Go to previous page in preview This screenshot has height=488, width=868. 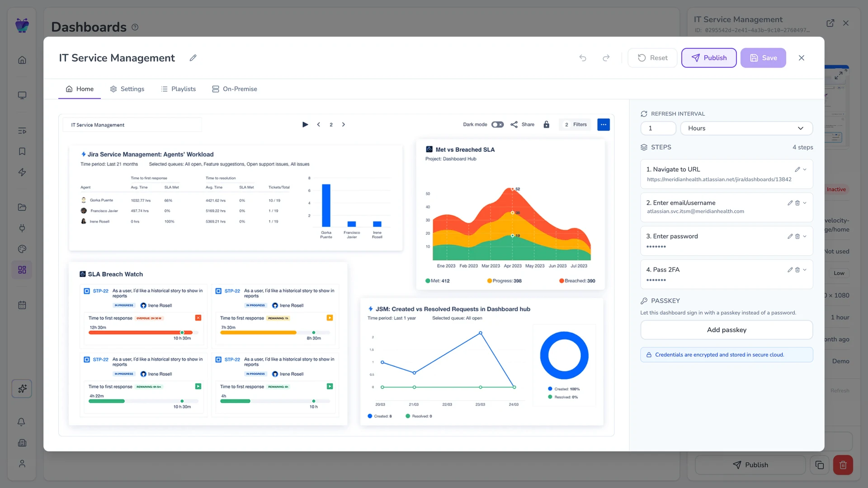(319, 125)
